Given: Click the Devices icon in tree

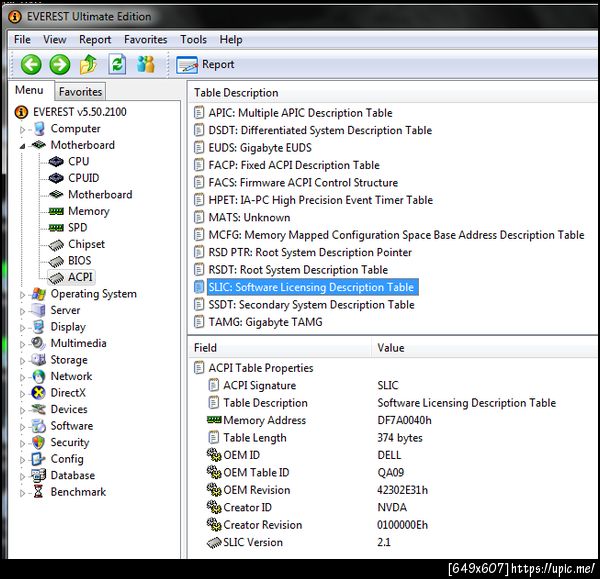Looking at the screenshot, I should [39, 409].
